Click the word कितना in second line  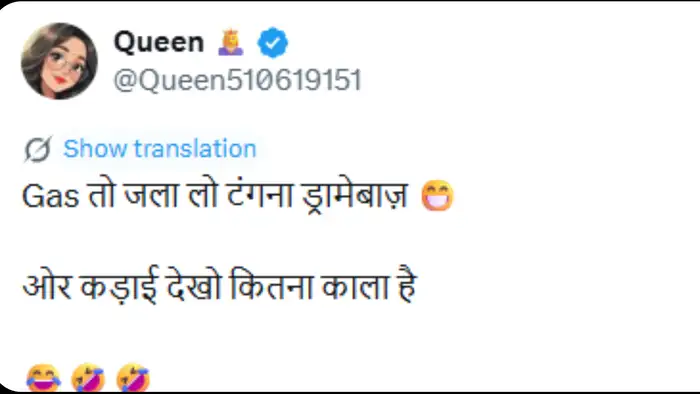point(271,285)
